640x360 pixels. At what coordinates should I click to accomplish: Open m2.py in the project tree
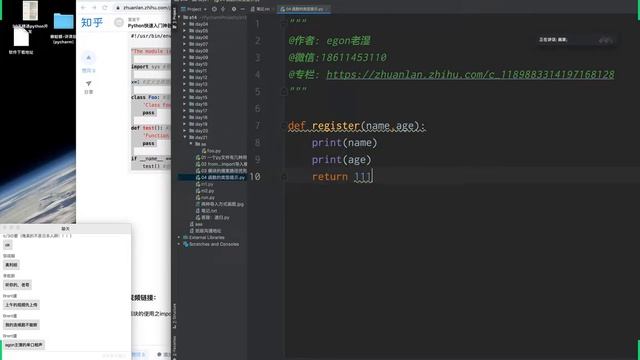205,191
